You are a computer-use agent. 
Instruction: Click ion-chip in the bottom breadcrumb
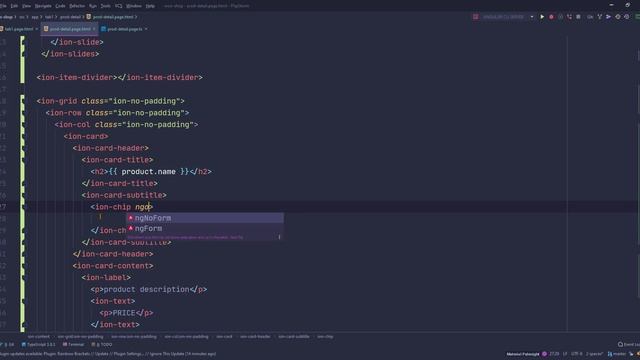325,337
